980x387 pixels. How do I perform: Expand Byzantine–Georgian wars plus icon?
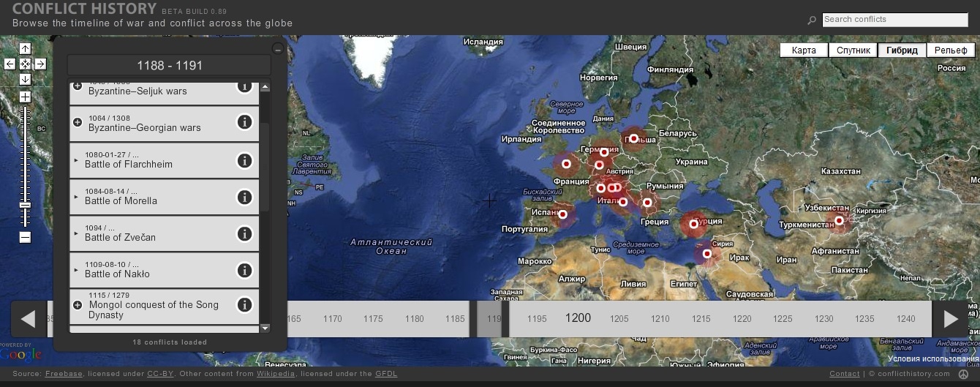78,122
